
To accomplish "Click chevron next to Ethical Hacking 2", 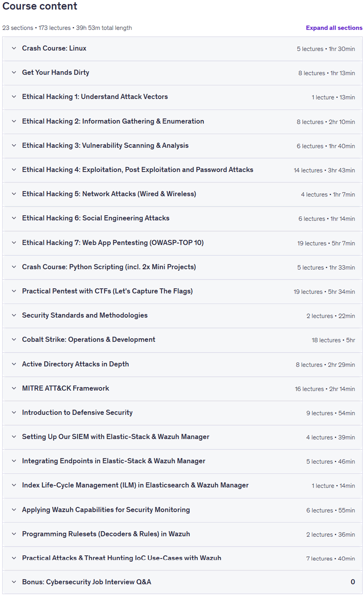I will tap(14, 121).
